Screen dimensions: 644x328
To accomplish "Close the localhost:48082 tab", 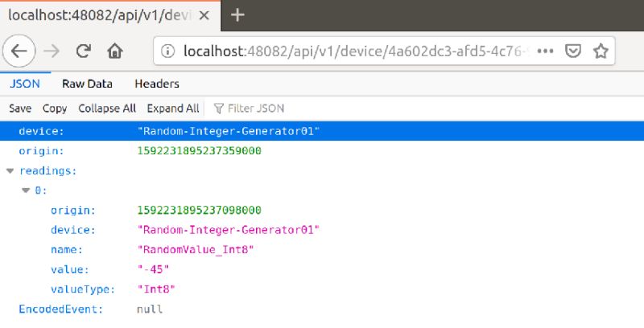I will click(x=204, y=15).
